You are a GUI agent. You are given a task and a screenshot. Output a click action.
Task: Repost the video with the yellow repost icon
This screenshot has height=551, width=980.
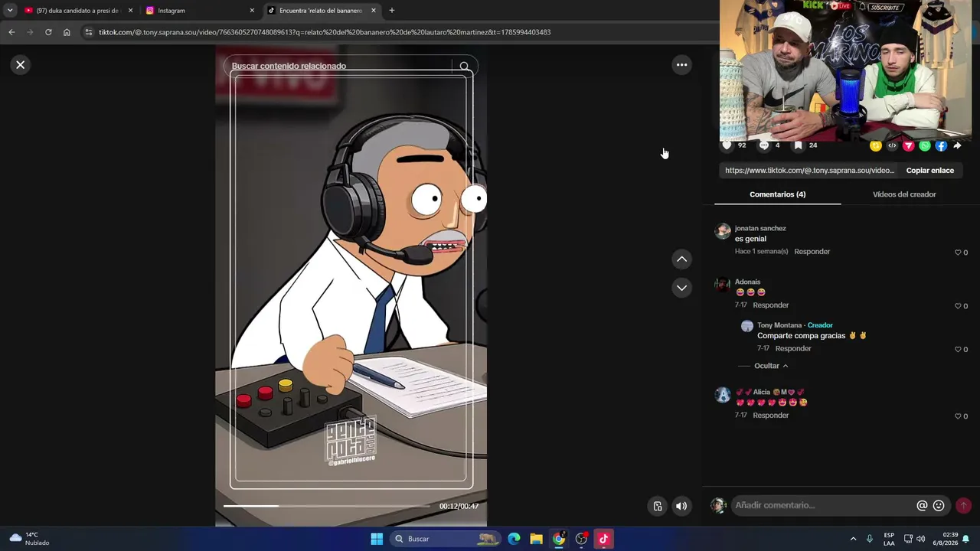(876, 146)
